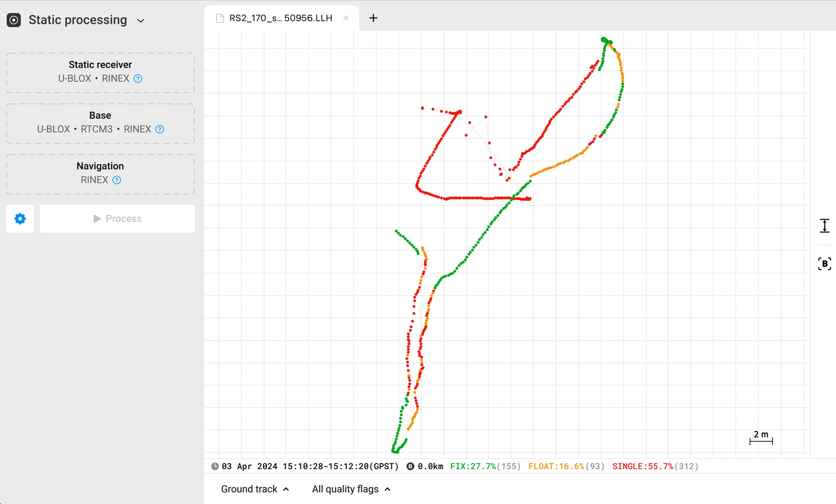The height and width of the screenshot is (504, 836).
Task: Expand the All quality flags filter
Action: coord(351,489)
